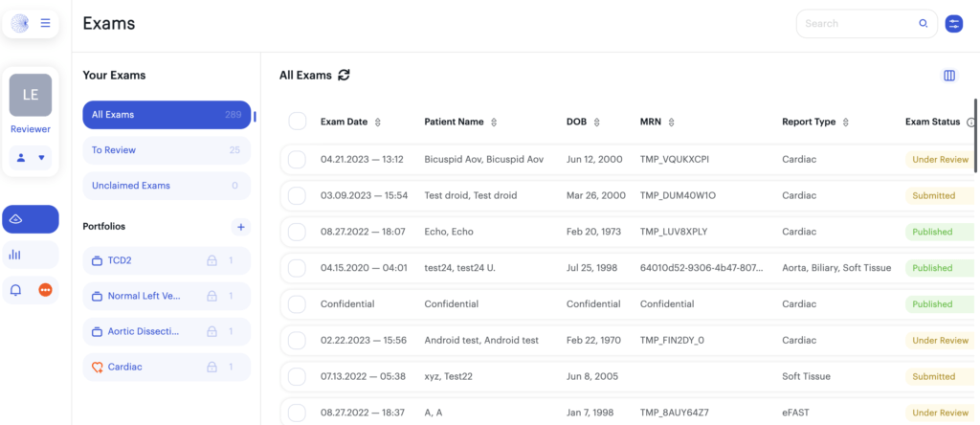
Task: Add a new portfolio with plus icon
Action: point(240,227)
